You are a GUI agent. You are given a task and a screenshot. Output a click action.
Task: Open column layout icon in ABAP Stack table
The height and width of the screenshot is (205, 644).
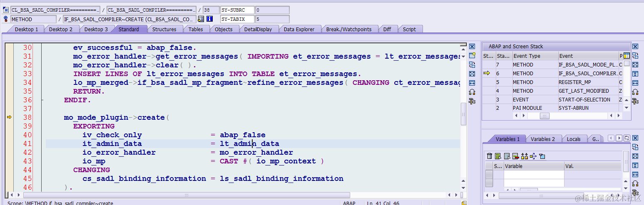[627, 56]
